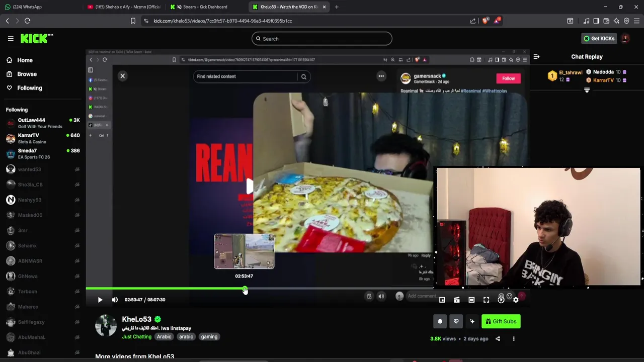Open Brave VPN shield icon

pos(626,21)
